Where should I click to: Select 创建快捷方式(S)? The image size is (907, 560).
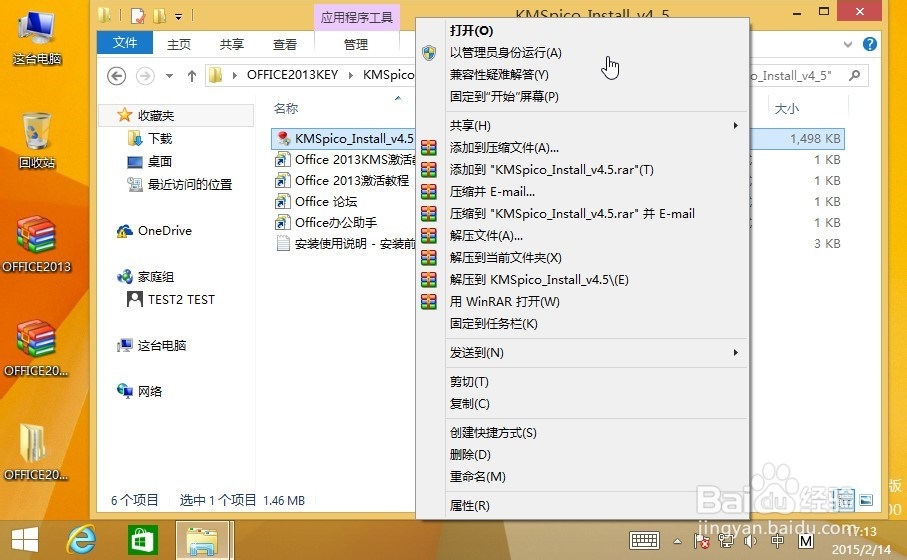click(582, 433)
